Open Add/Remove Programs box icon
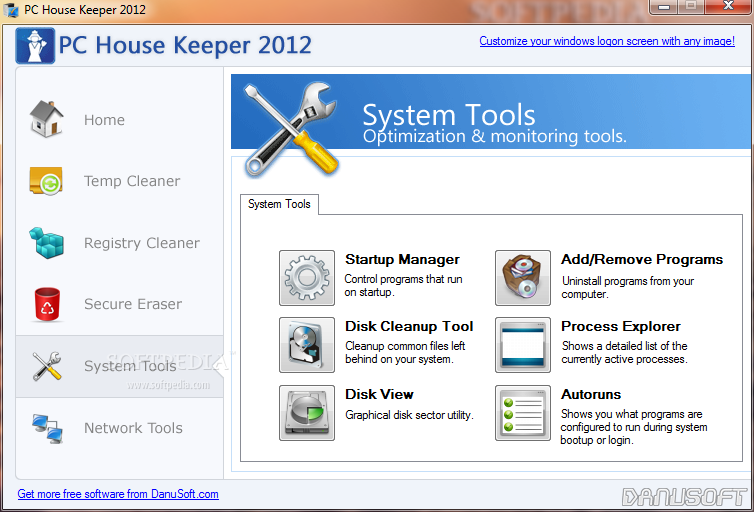Screen dimensions: 754x512 pyautogui.click(x=523, y=278)
